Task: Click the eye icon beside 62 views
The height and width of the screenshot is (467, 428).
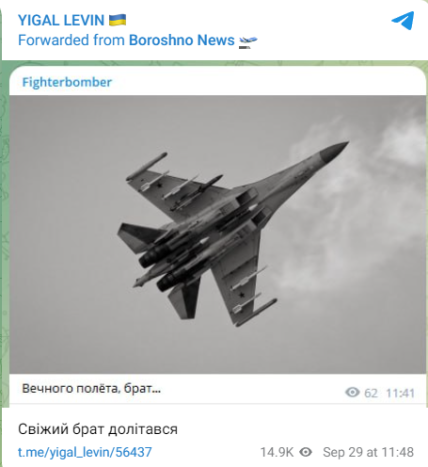Action: [x=352, y=392]
